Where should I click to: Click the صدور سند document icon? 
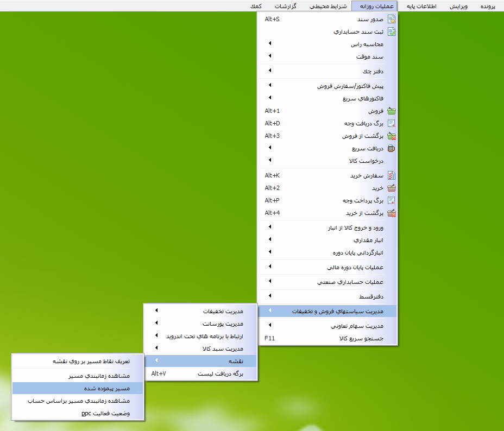click(391, 19)
